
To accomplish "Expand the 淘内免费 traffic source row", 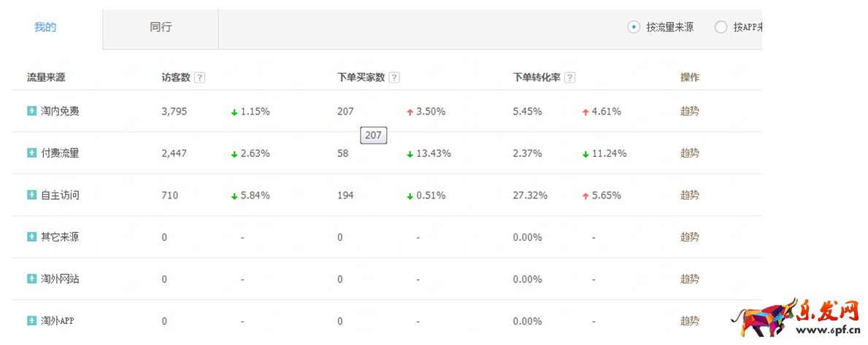I will tap(31, 112).
